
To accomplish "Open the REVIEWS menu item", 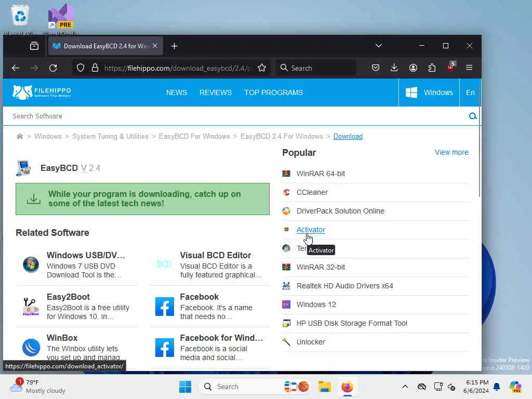I will pos(216,92).
